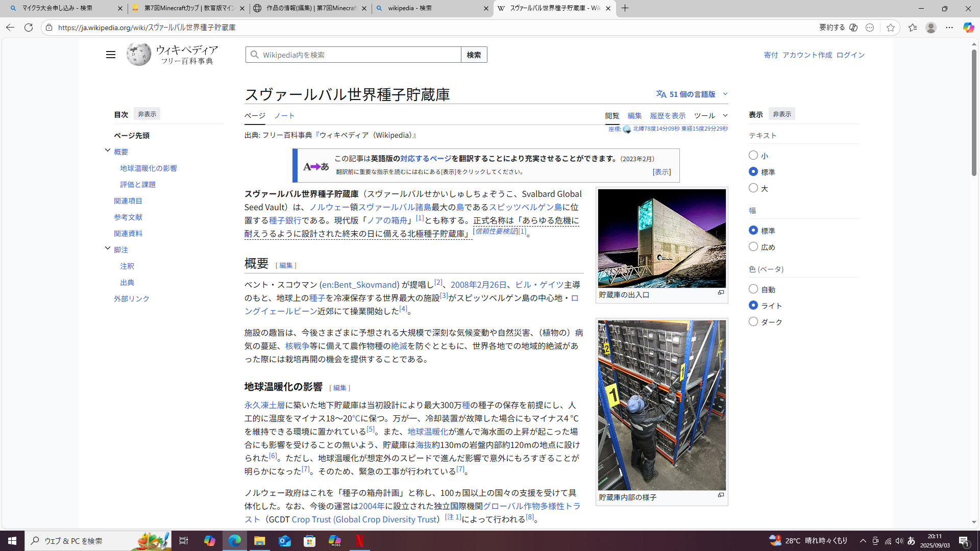Open the browser favorites list icon

point(913,28)
